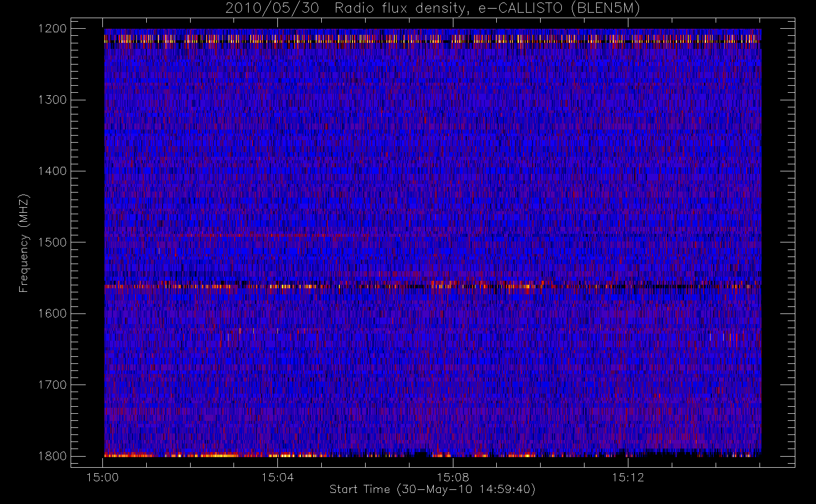Click the bright yellow band near 1215 MHz
816x504 pixels.
pos(433,39)
